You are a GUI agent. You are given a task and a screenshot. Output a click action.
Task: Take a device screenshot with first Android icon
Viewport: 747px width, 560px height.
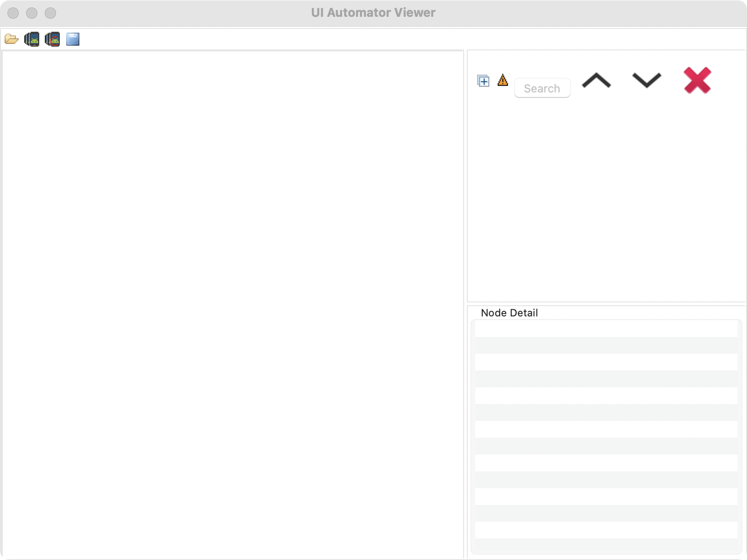(32, 39)
